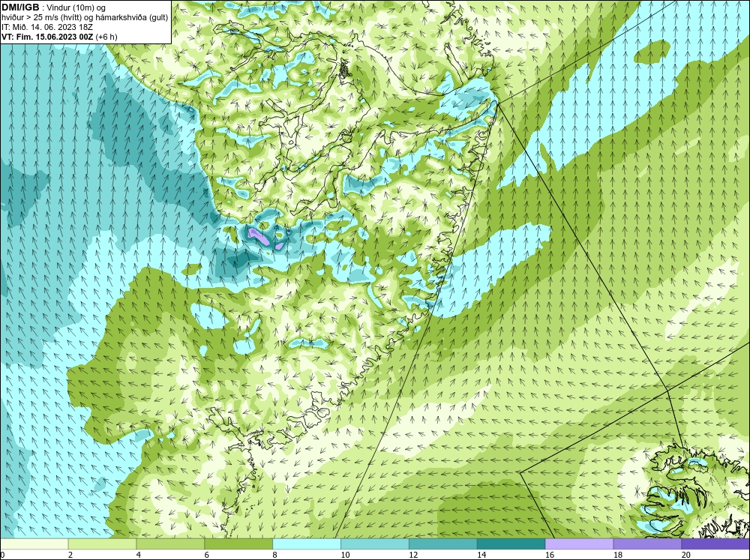Click the legend scale label '12'
The width and height of the screenshot is (750, 560).
(x=413, y=555)
